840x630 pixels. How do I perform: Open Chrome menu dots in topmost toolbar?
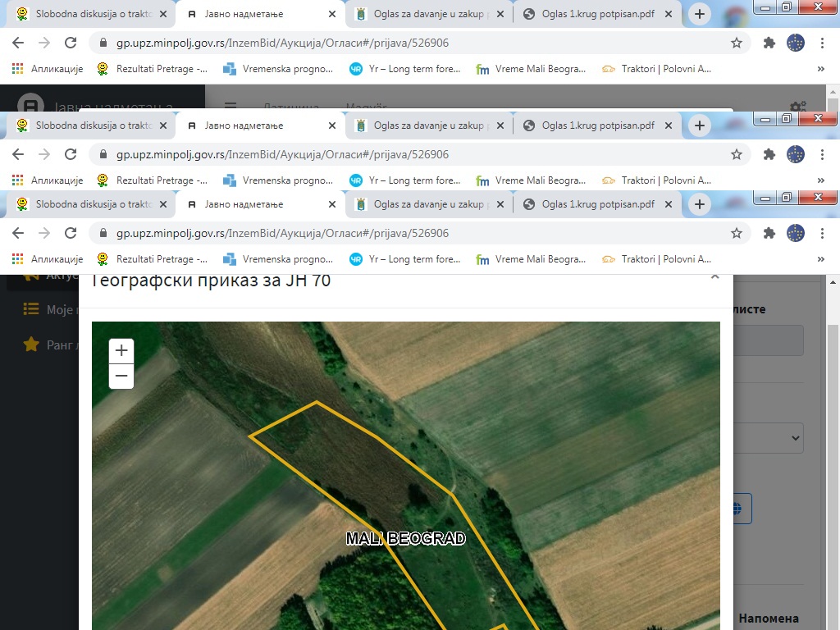822,43
